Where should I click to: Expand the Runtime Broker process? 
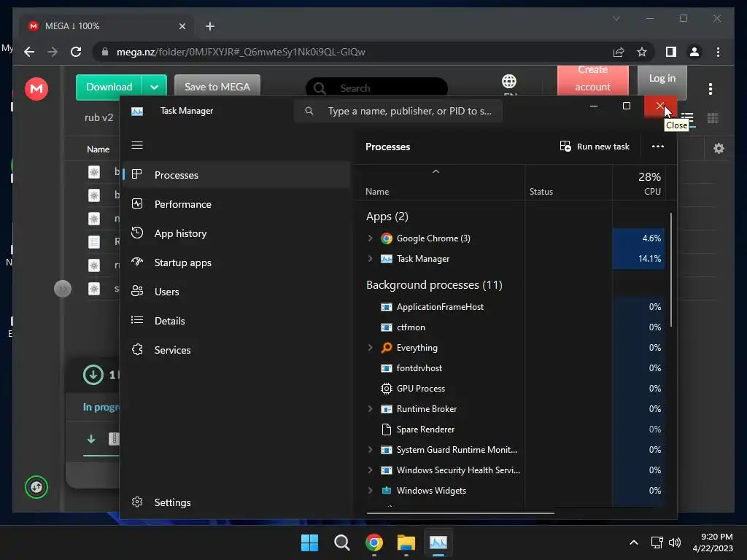[x=370, y=408]
